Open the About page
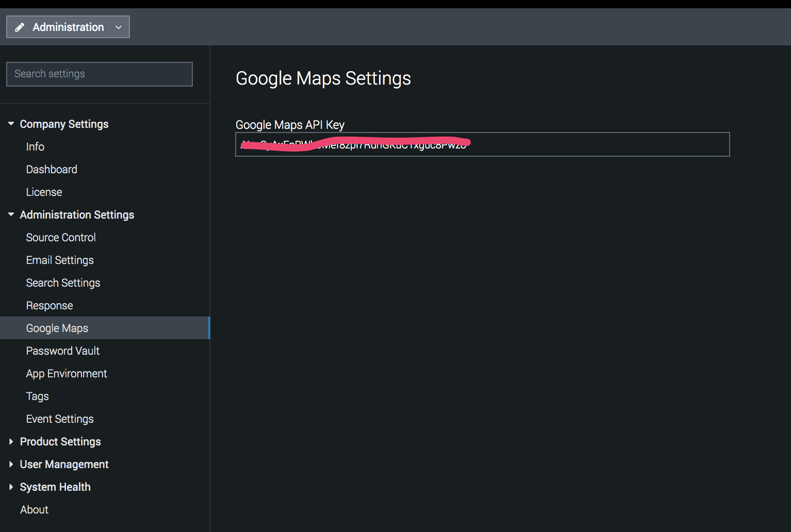This screenshot has height=532, width=791. 34,510
